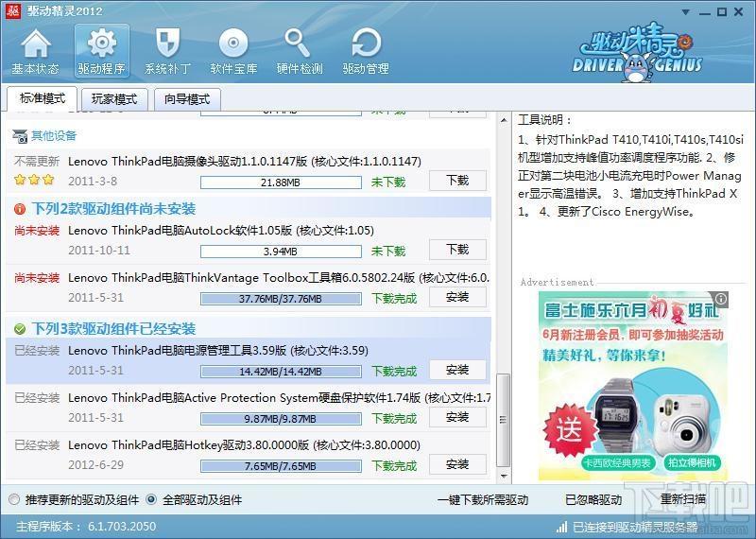Click the three-star rating icons
The height and width of the screenshot is (539, 756).
coord(34,180)
